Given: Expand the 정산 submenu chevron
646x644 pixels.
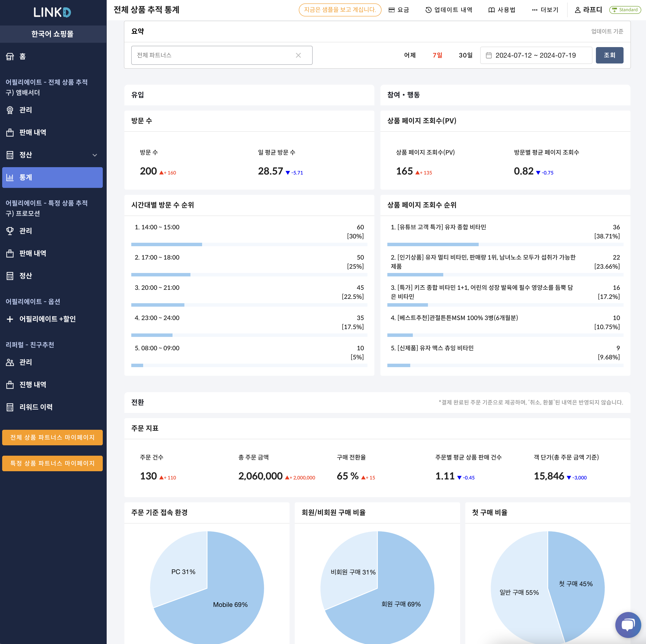Looking at the screenshot, I should (95, 155).
